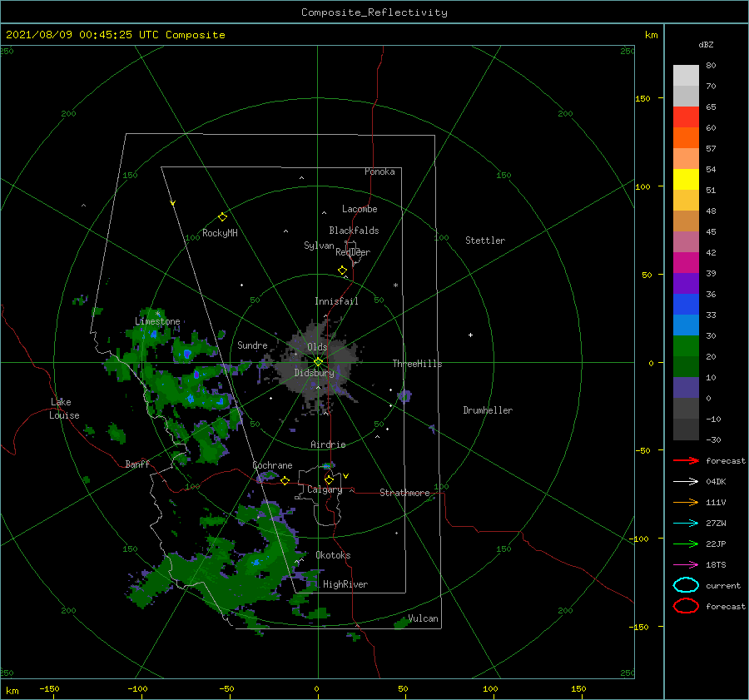The image size is (749, 700).
Task: Click the Calgary city label
Action: 325,489
